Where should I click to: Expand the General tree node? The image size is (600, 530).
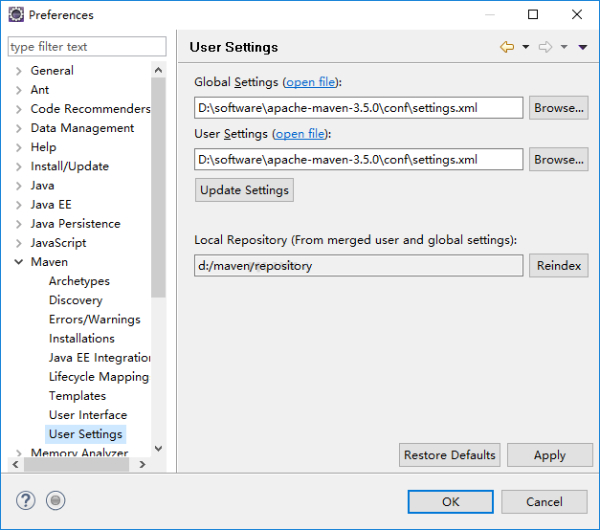[x=18, y=71]
